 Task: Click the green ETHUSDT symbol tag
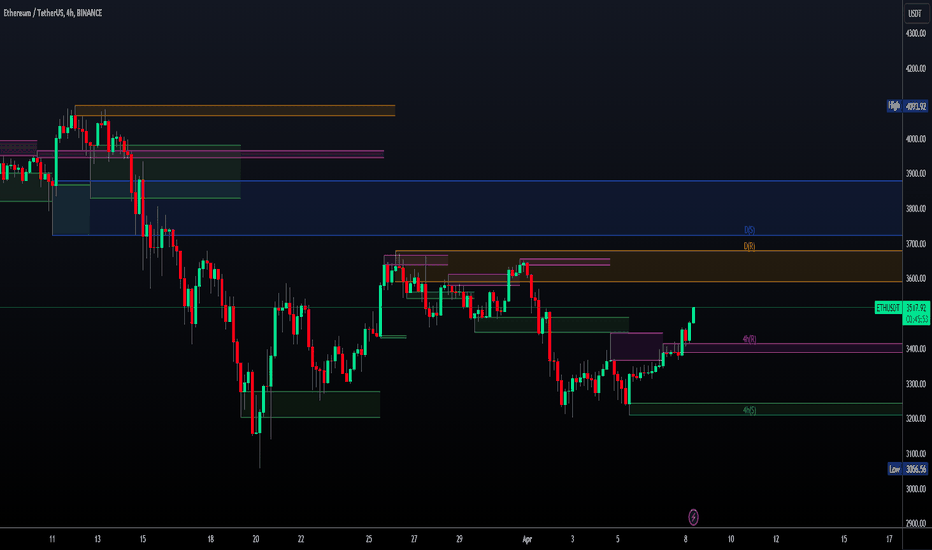click(888, 307)
